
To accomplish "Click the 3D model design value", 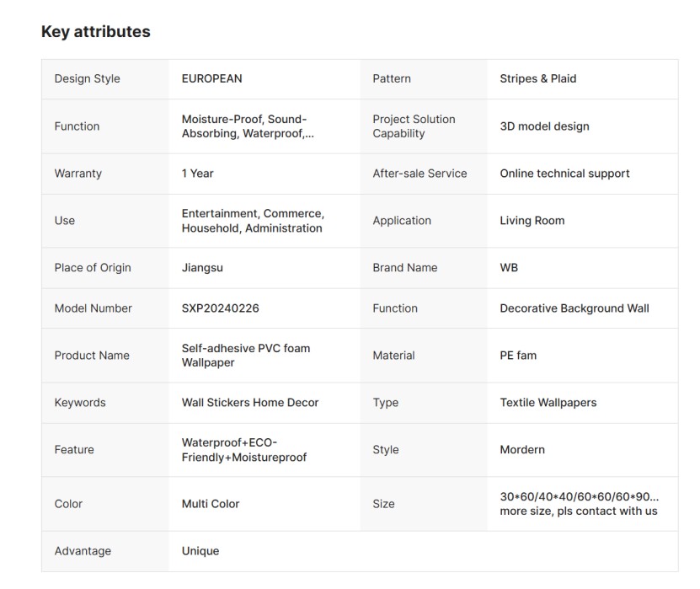I will [x=544, y=126].
